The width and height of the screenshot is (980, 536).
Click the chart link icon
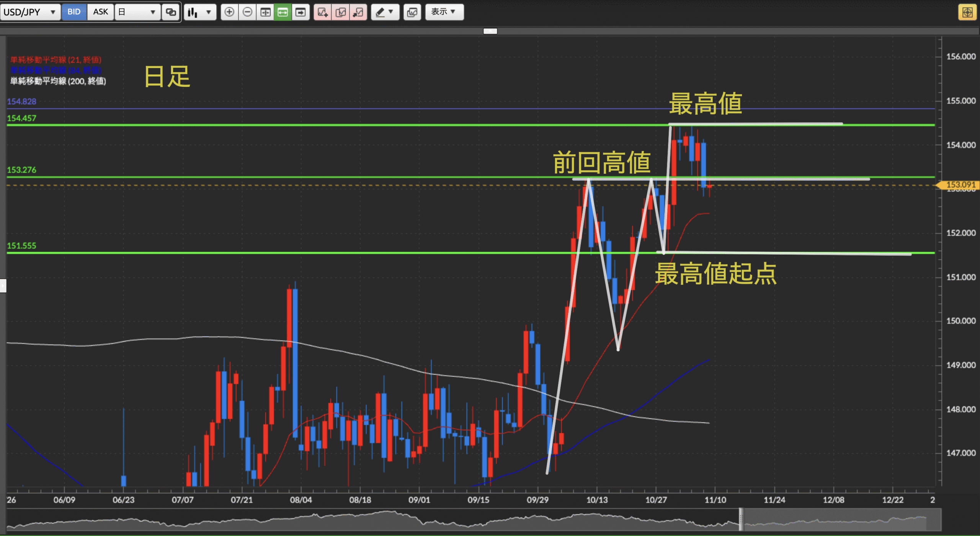171,12
